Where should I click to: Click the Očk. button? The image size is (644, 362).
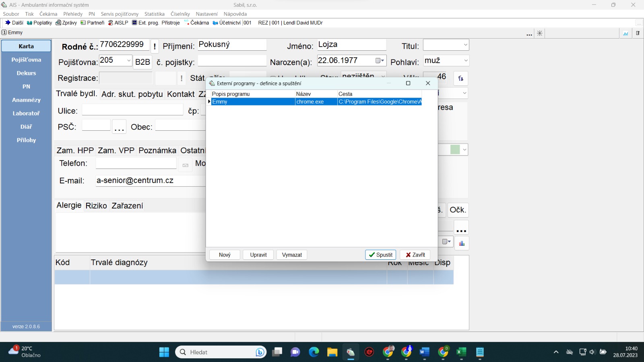tap(458, 210)
